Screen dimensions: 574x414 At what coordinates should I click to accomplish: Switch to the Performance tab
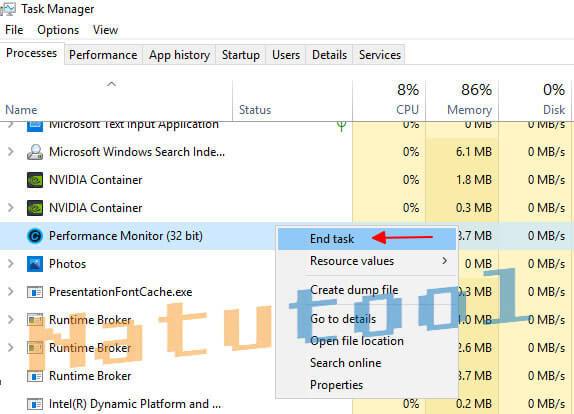103,55
